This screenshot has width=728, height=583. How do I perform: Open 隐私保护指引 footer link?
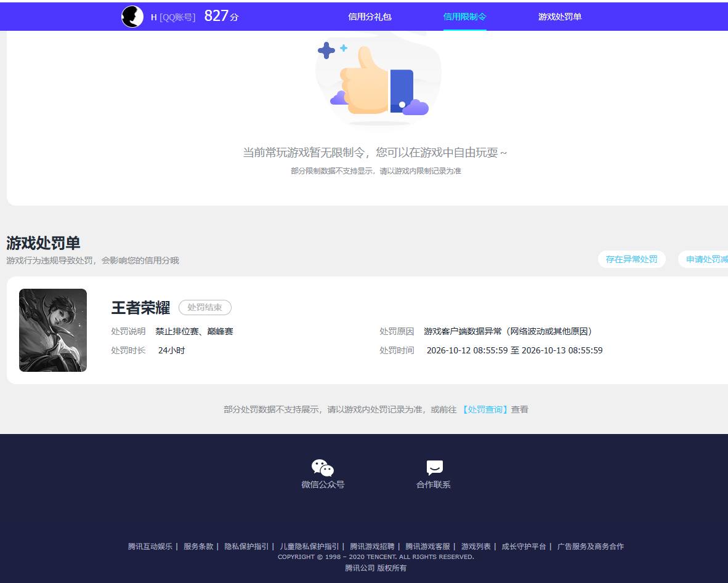point(246,546)
